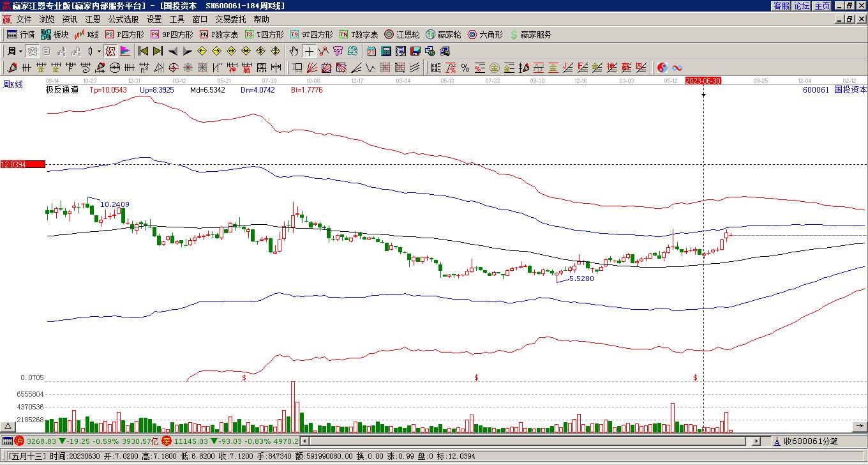The height and width of the screenshot is (465, 868).
Task: Open 赢家服务 service page
Action: pyautogui.click(x=530, y=34)
